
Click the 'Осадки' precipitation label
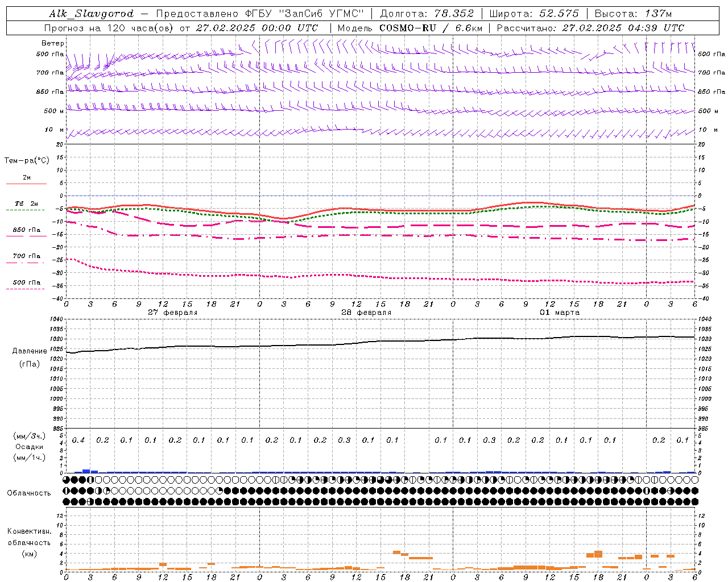pos(30,447)
